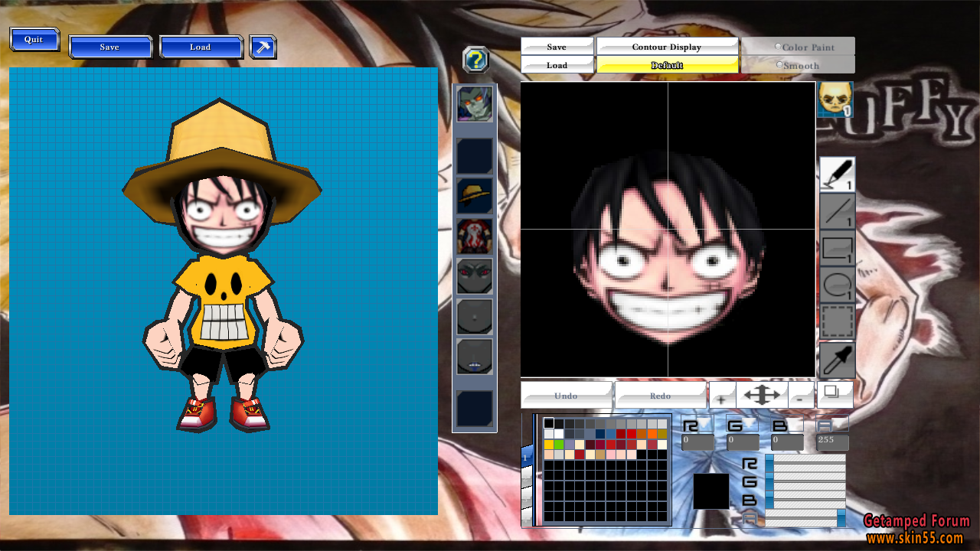Click the Luffy face on the texture canvas
Image resolution: width=980 pixels, height=551 pixels.
(668, 247)
